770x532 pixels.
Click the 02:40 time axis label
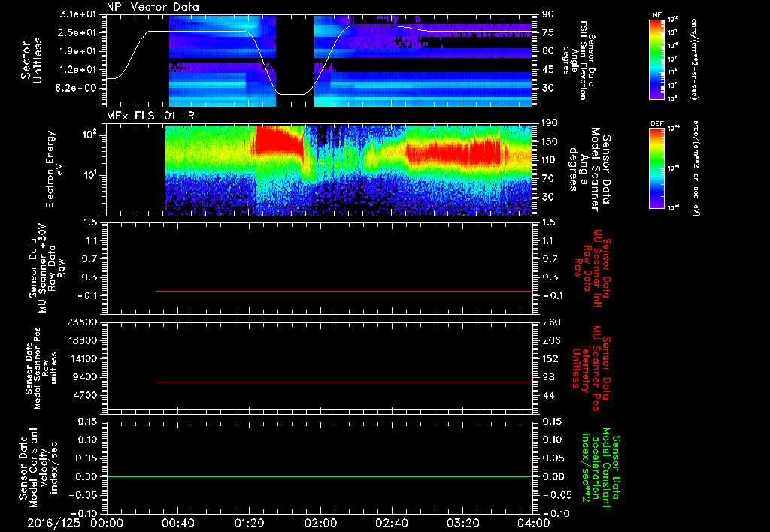pos(391,523)
